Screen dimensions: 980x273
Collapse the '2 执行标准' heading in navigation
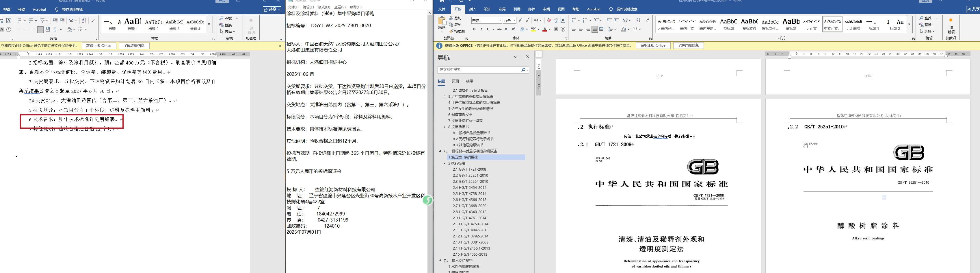pyautogui.click(x=444, y=163)
